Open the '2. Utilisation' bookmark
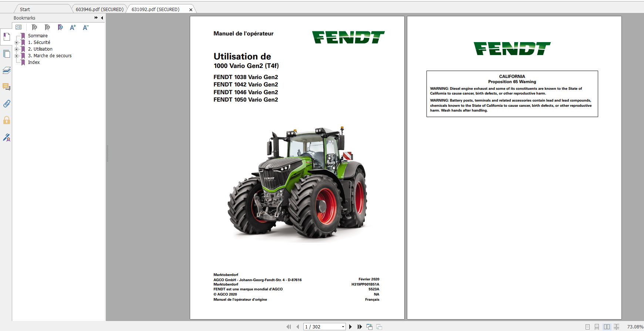The width and height of the screenshot is (644, 331). [40, 49]
